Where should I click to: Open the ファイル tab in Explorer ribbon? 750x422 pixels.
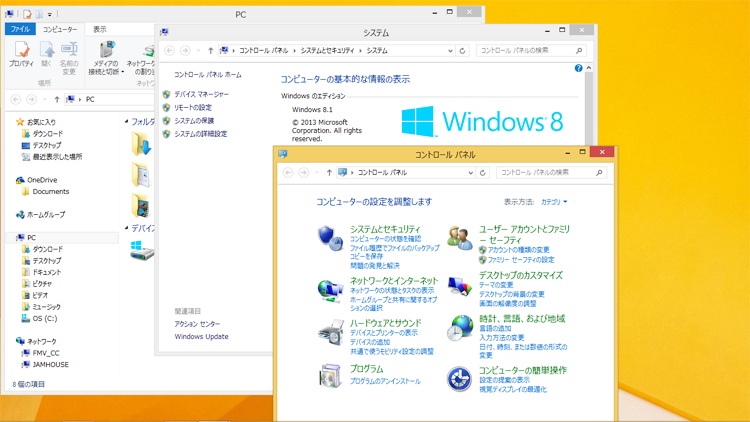(x=20, y=30)
